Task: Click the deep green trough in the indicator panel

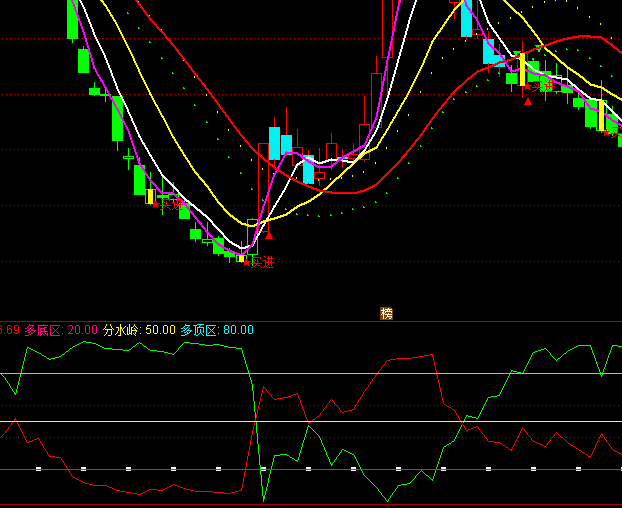Action: tap(265, 499)
